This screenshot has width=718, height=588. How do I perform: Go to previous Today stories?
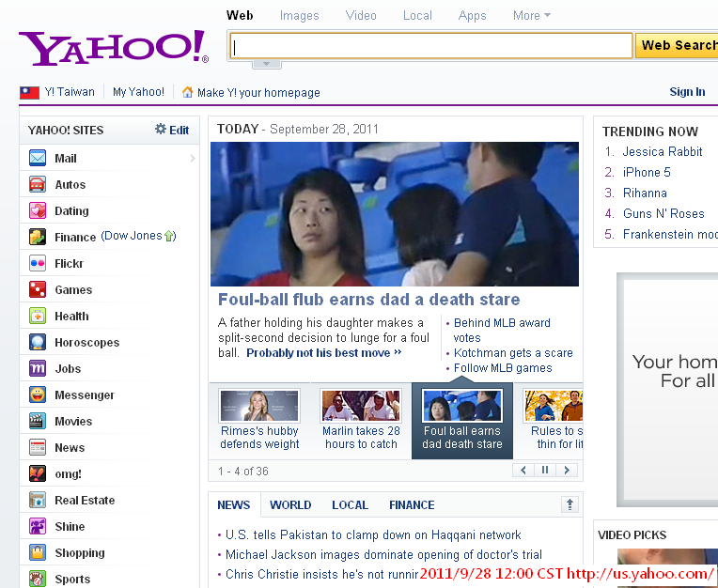click(x=523, y=470)
